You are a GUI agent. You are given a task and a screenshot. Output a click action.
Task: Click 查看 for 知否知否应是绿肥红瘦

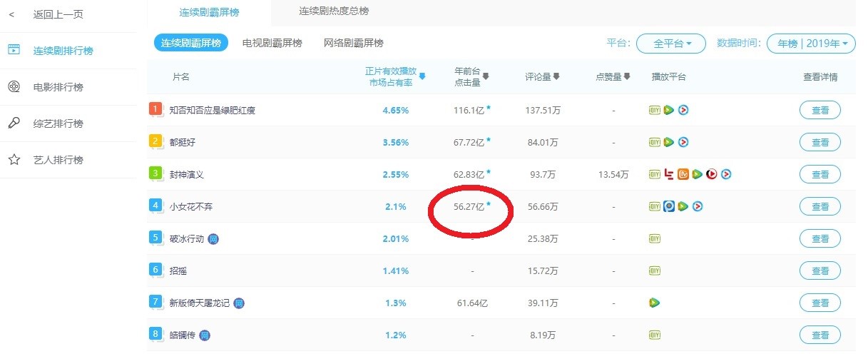[820, 110]
